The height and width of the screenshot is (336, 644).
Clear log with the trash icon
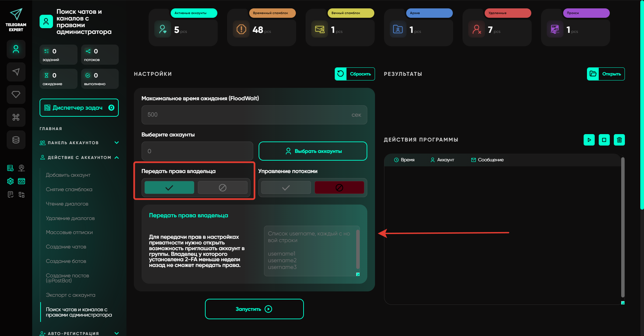619,140
